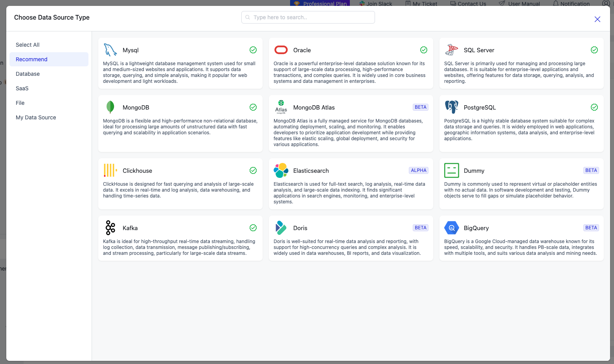Image resolution: width=614 pixels, height=364 pixels.
Task: Open the Database category
Action: coord(49,74)
